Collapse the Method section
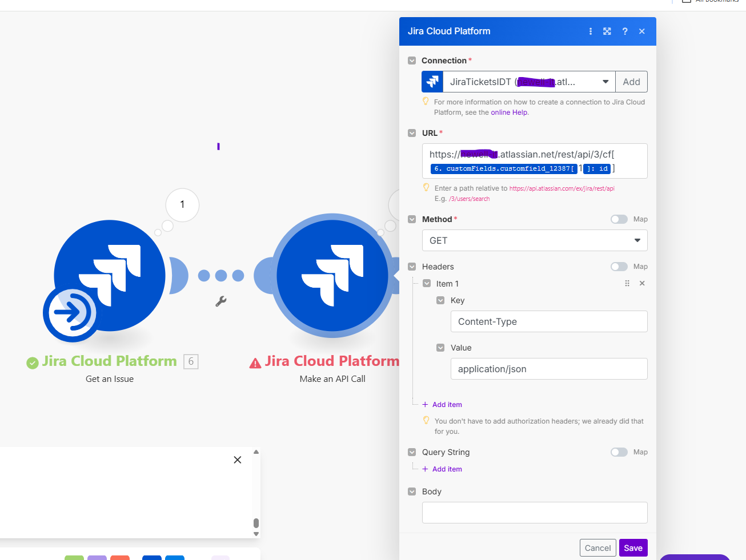Screen dimensions: 746x560 412,219
